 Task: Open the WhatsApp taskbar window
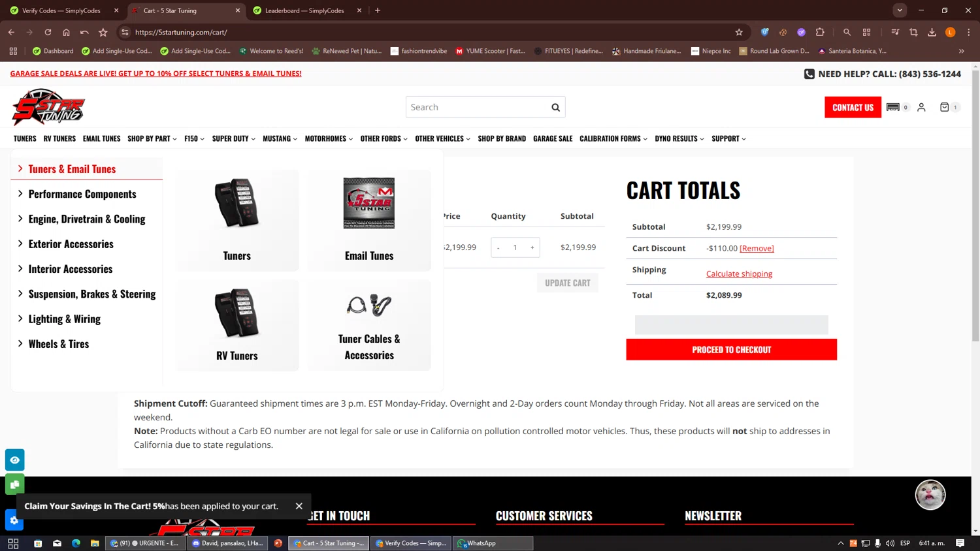[493, 543]
